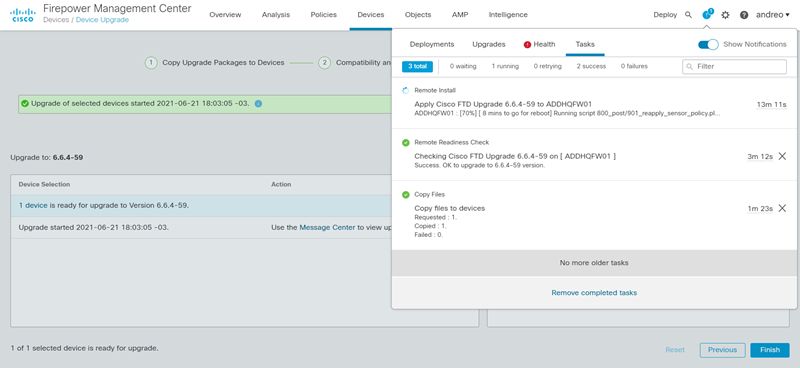The width and height of the screenshot is (800, 368).
Task: Switch to the Health tab
Action: point(539,44)
